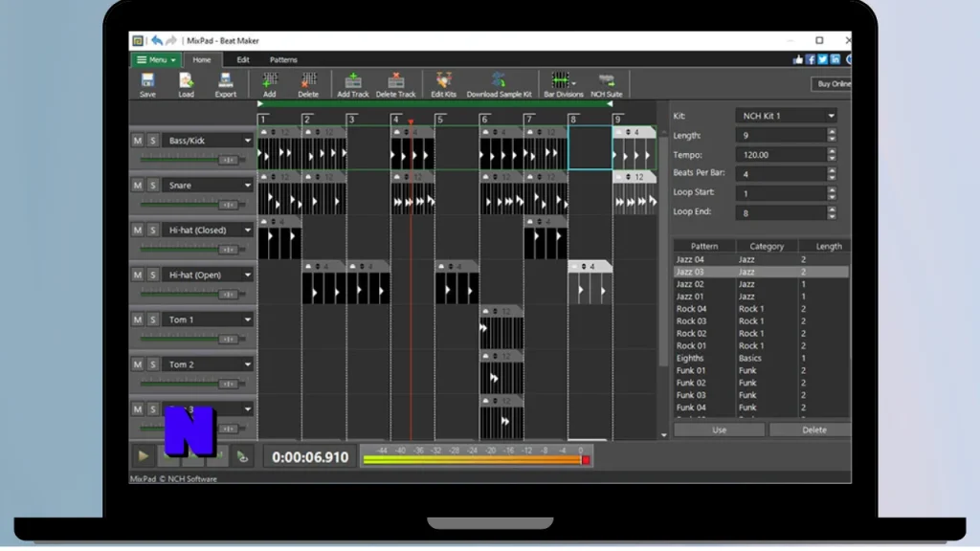Click the Delete Track icon
Image resolution: width=980 pixels, height=551 pixels.
[x=395, y=84]
